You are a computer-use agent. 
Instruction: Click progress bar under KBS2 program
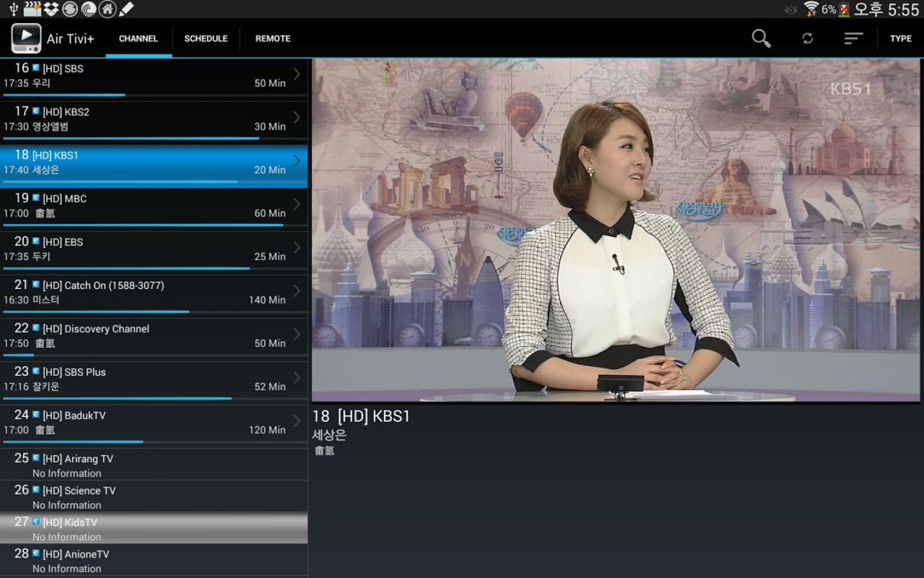click(x=154, y=138)
